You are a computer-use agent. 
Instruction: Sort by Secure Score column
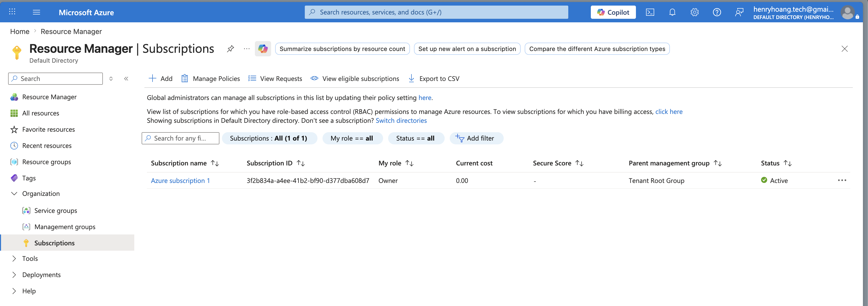pos(558,163)
